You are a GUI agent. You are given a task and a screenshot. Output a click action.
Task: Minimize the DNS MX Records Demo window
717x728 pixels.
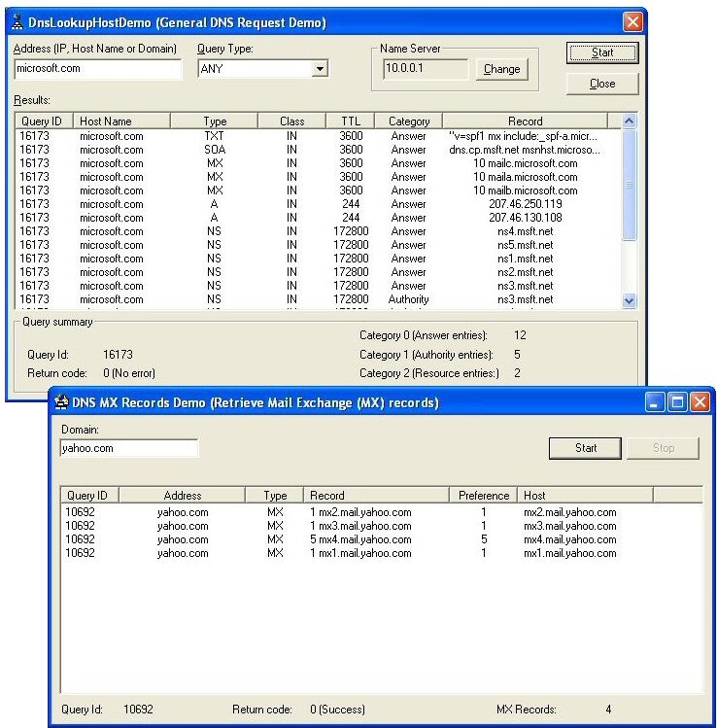coord(656,401)
